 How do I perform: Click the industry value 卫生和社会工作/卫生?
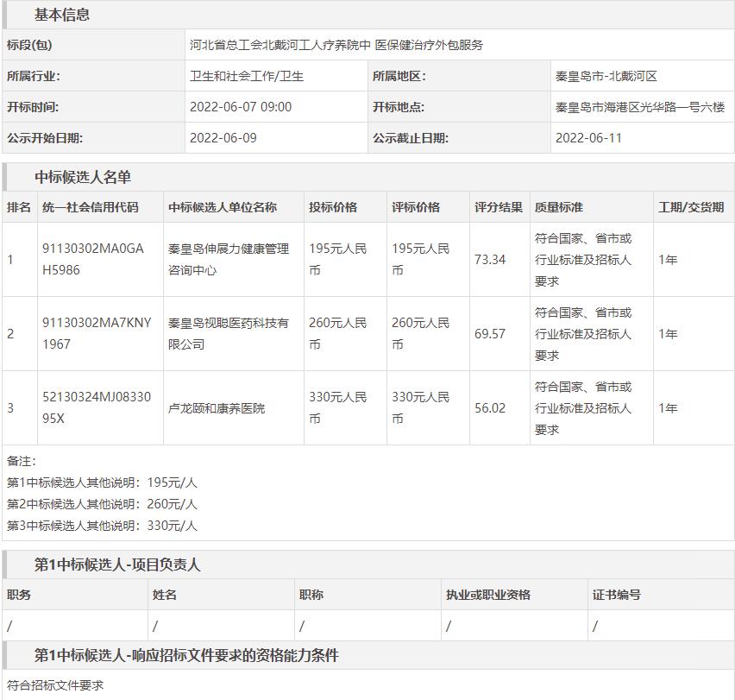[x=247, y=76]
